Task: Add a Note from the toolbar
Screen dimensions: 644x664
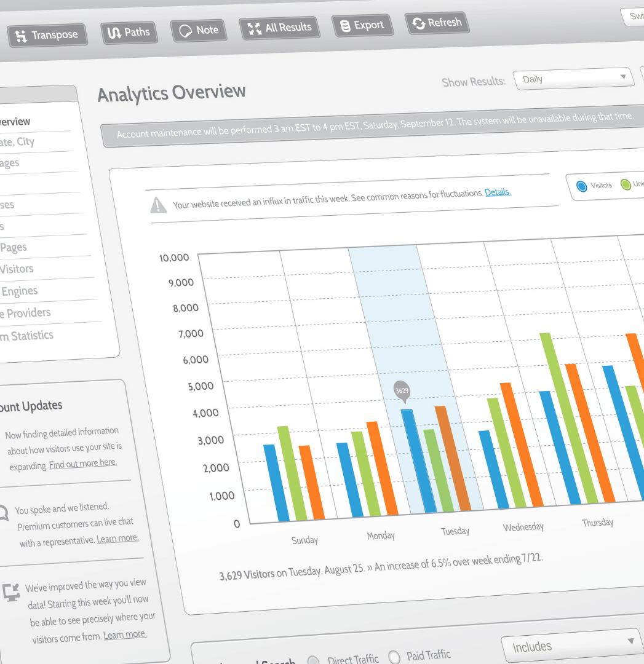Action: [x=198, y=30]
